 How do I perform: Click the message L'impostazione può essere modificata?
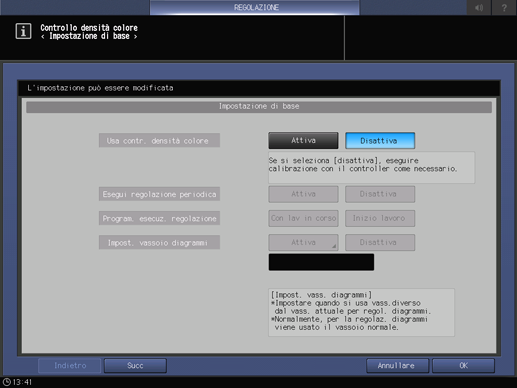coord(100,88)
